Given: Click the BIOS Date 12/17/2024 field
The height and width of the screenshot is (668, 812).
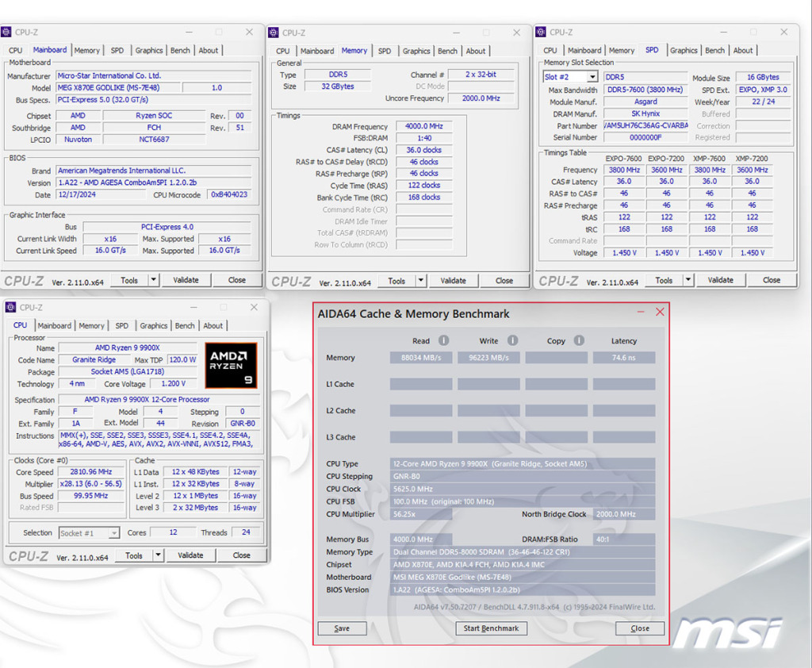Looking at the screenshot, I should pyautogui.click(x=101, y=194).
